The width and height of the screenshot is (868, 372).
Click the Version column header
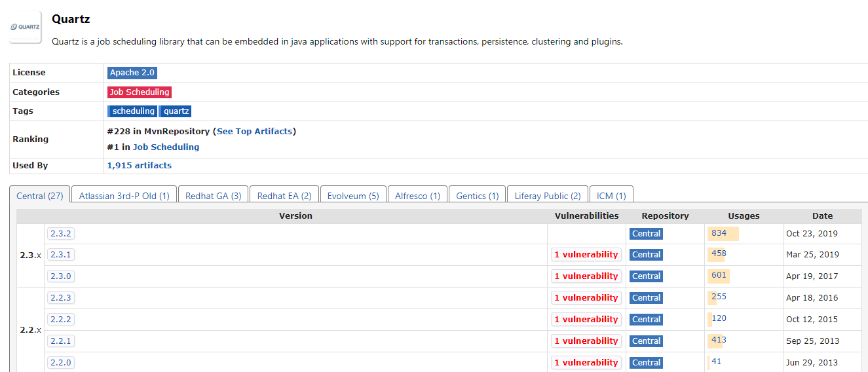click(295, 216)
